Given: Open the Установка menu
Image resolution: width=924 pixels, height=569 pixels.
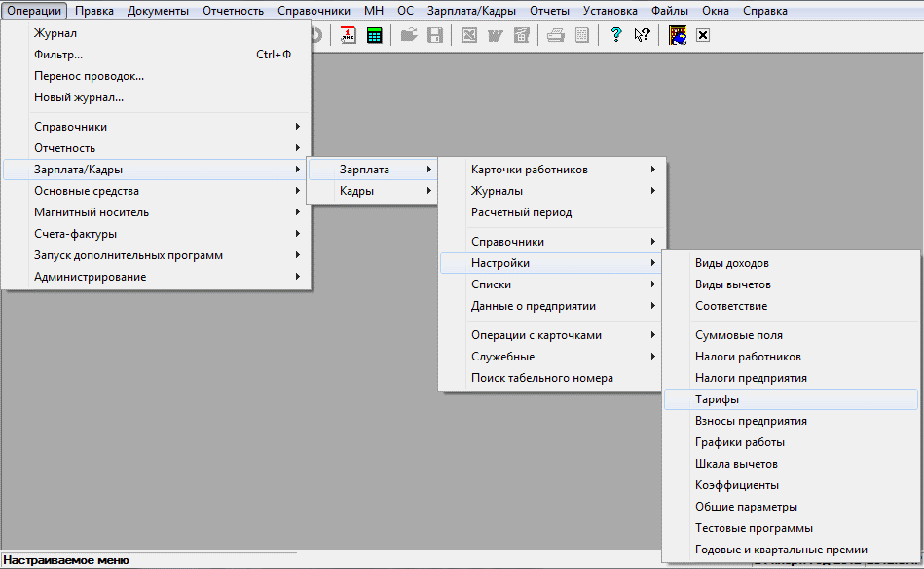Looking at the screenshot, I should click(610, 11).
